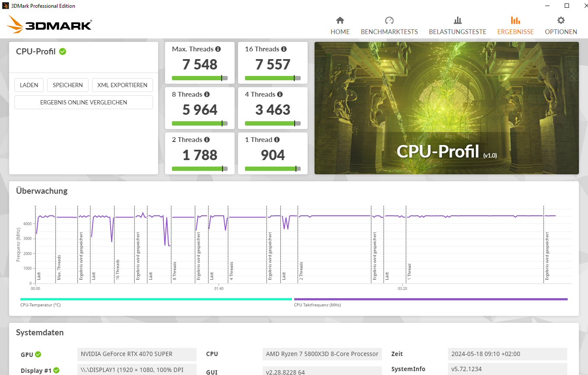Click ERGEBNIS ONLINE VERGLEICHEN button

(83, 102)
